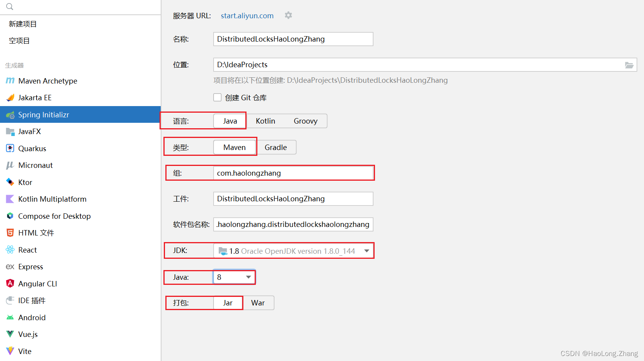Choose Gradle build type
Viewport: 644px width, 361px height.
click(x=276, y=147)
